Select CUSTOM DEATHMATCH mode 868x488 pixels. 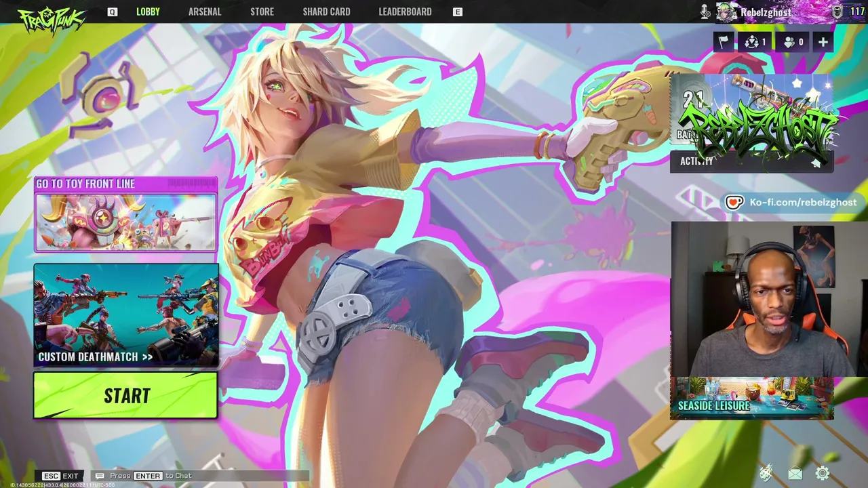(x=126, y=315)
